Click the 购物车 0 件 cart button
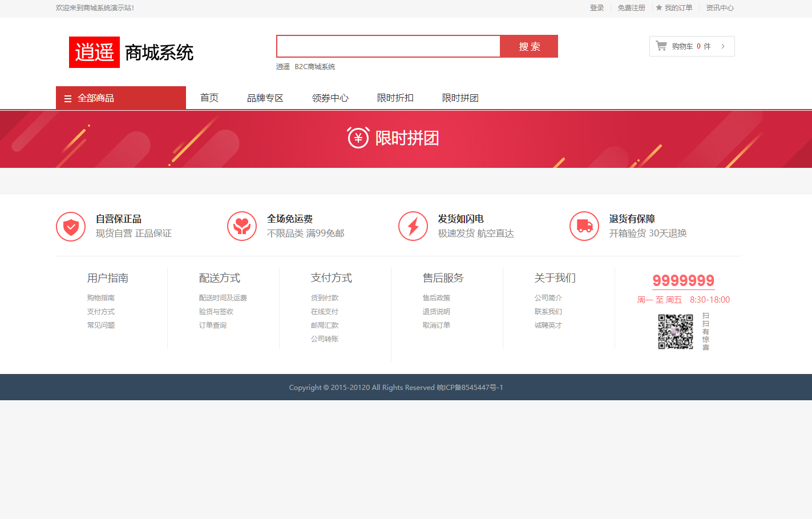This screenshot has height=519, width=812. pos(692,46)
